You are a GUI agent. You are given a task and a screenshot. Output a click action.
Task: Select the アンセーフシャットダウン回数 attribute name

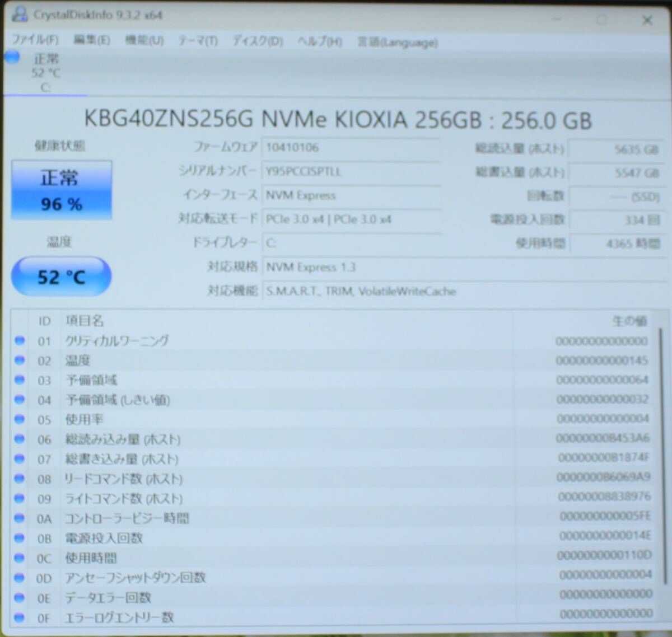point(136,578)
